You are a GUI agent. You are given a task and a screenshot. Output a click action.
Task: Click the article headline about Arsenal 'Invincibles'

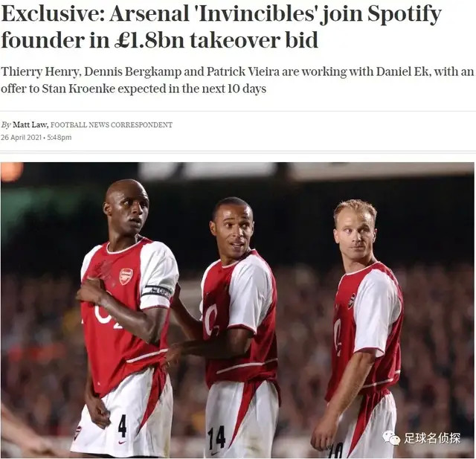pos(221,28)
